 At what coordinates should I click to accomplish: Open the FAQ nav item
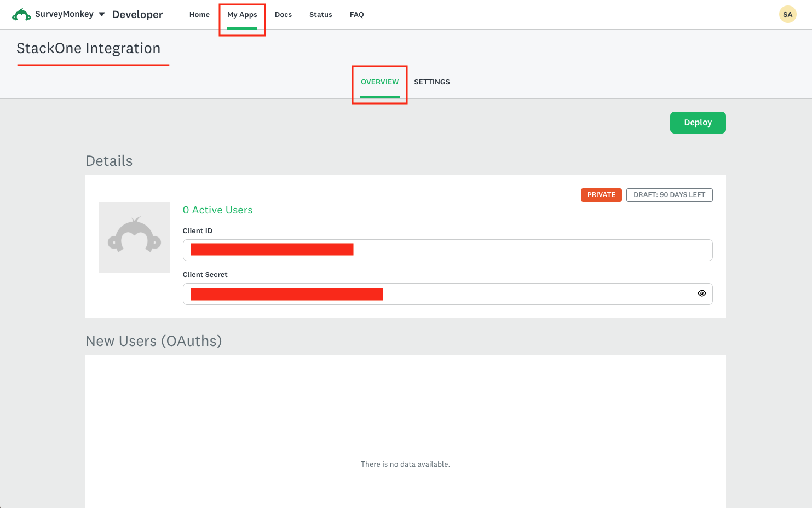coord(356,15)
